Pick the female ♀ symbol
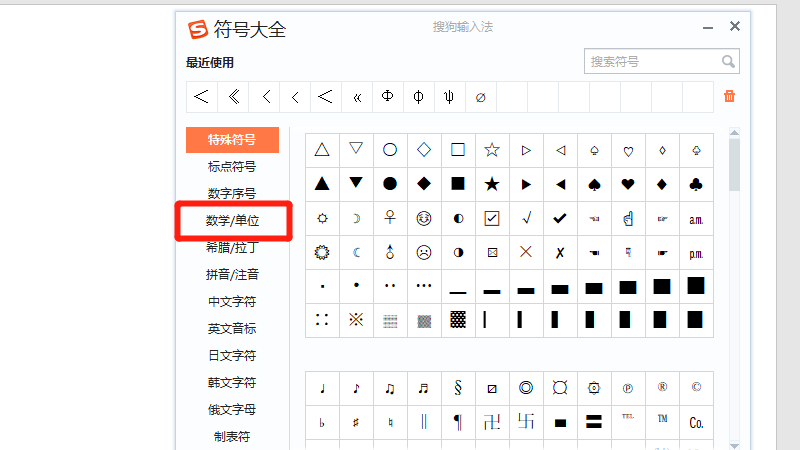Image resolution: width=800 pixels, height=450 pixels. [390, 218]
